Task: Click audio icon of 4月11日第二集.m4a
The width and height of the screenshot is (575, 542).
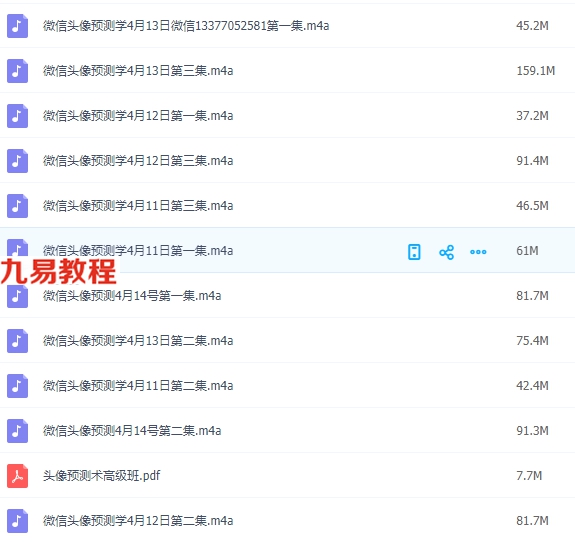Action: pyautogui.click(x=17, y=386)
